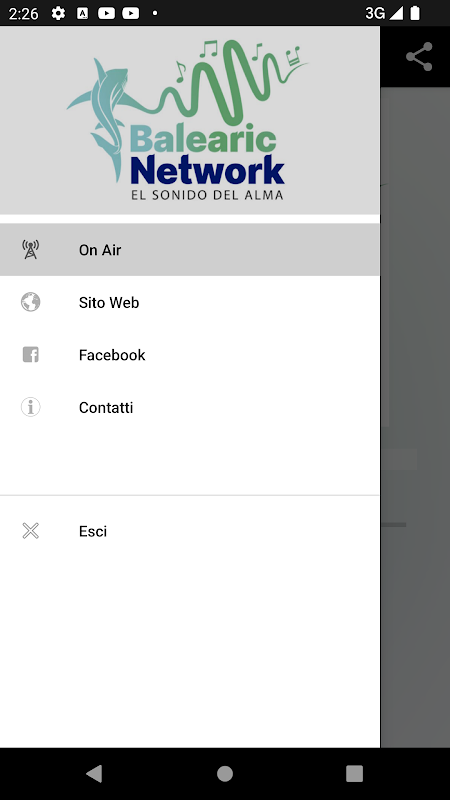Tap the first YouTube notification icon
This screenshot has width=450, height=800.
point(106,13)
